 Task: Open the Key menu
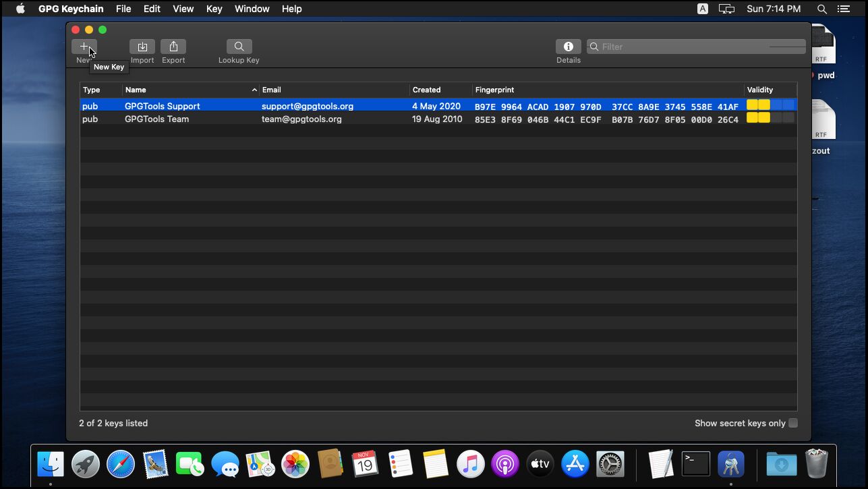pos(214,9)
